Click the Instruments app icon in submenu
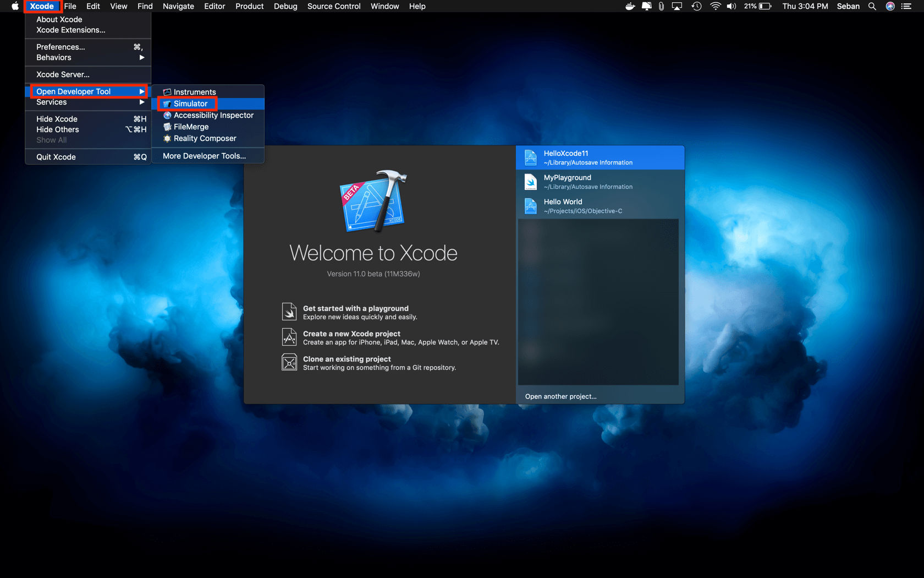The height and width of the screenshot is (578, 924). (167, 92)
